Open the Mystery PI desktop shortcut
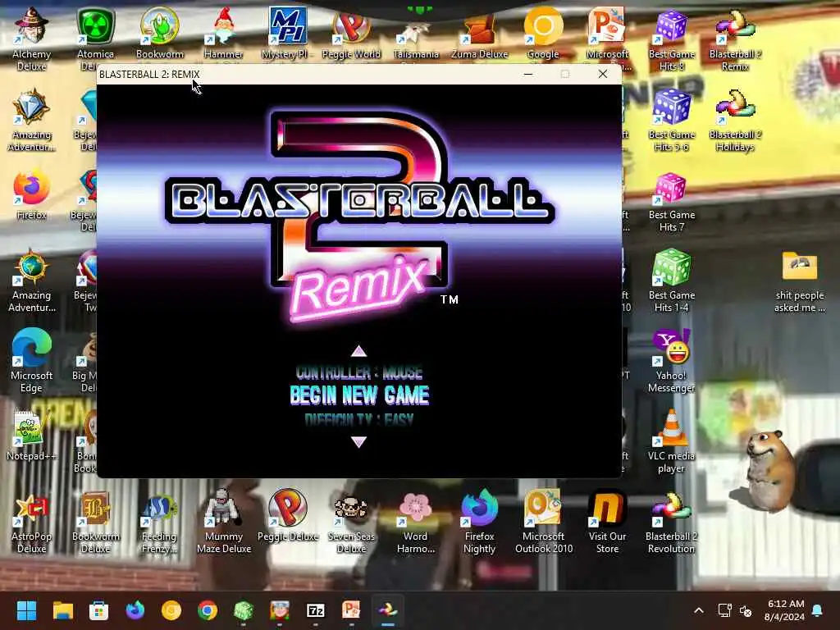 (x=287, y=33)
